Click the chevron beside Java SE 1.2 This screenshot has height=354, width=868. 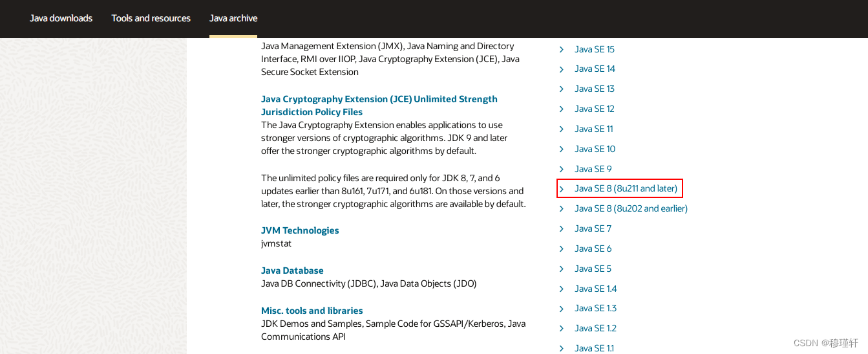point(561,328)
